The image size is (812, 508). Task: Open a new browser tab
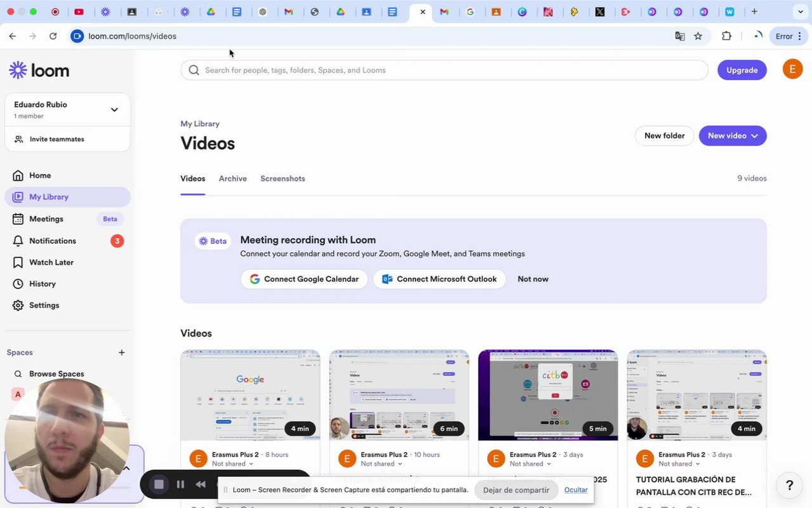754,11
